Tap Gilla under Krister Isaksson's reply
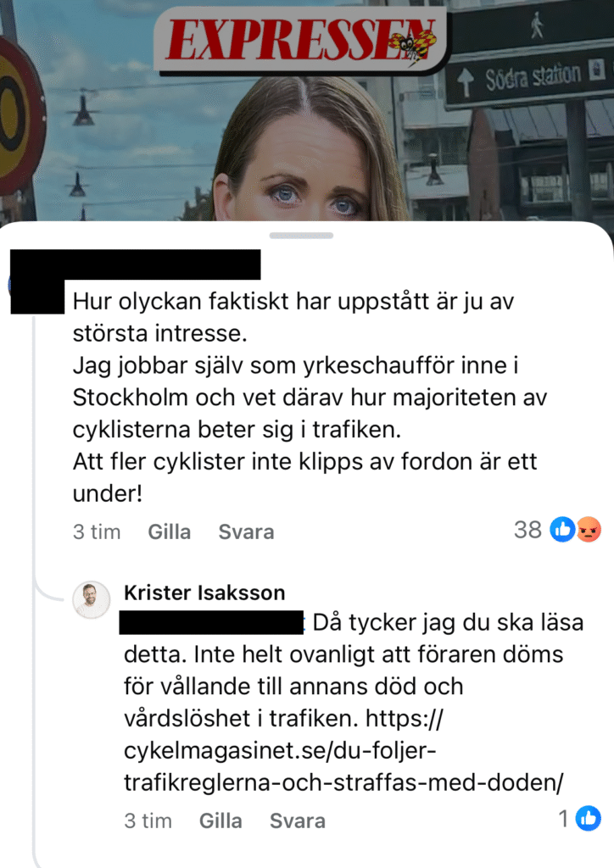The width and height of the screenshot is (614, 868). [x=220, y=821]
